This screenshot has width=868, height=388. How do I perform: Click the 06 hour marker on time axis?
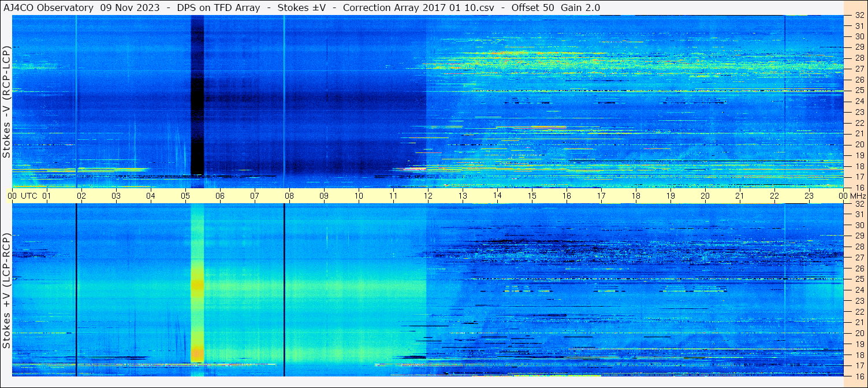[220, 196]
